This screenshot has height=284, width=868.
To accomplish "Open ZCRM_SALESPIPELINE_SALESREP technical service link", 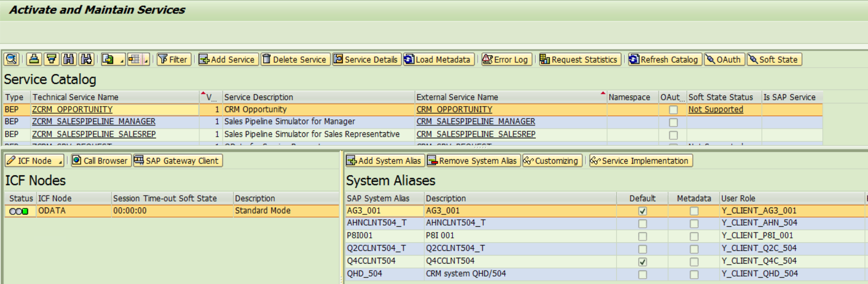I will point(94,134).
